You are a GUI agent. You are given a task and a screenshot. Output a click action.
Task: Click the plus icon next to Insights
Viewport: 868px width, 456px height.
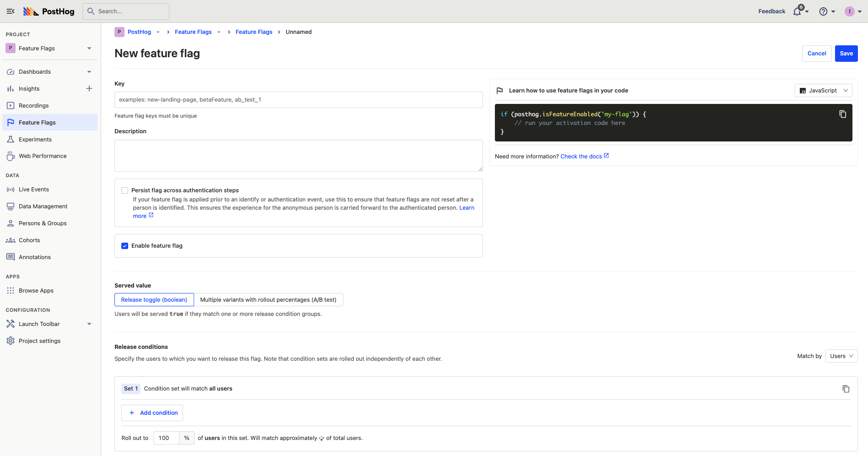tap(89, 89)
